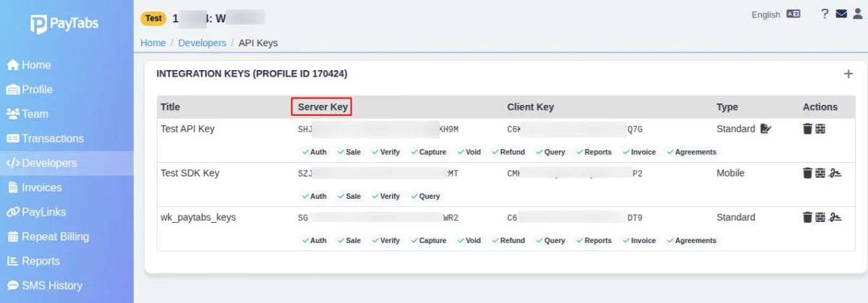Open Team in the sidebar

coord(67,114)
